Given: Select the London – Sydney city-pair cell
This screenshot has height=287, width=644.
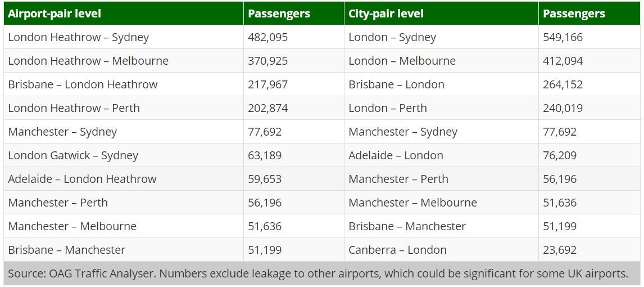Looking at the screenshot, I should coord(392,38).
